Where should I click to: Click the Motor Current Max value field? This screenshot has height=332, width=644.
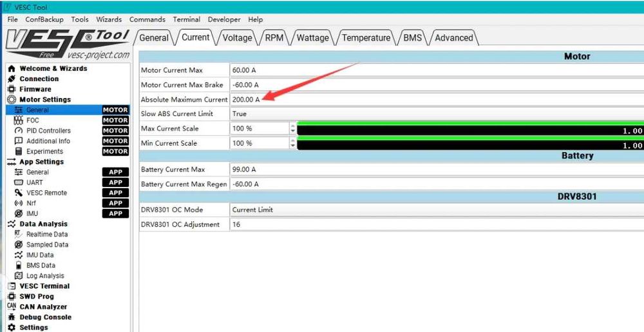(x=437, y=70)
